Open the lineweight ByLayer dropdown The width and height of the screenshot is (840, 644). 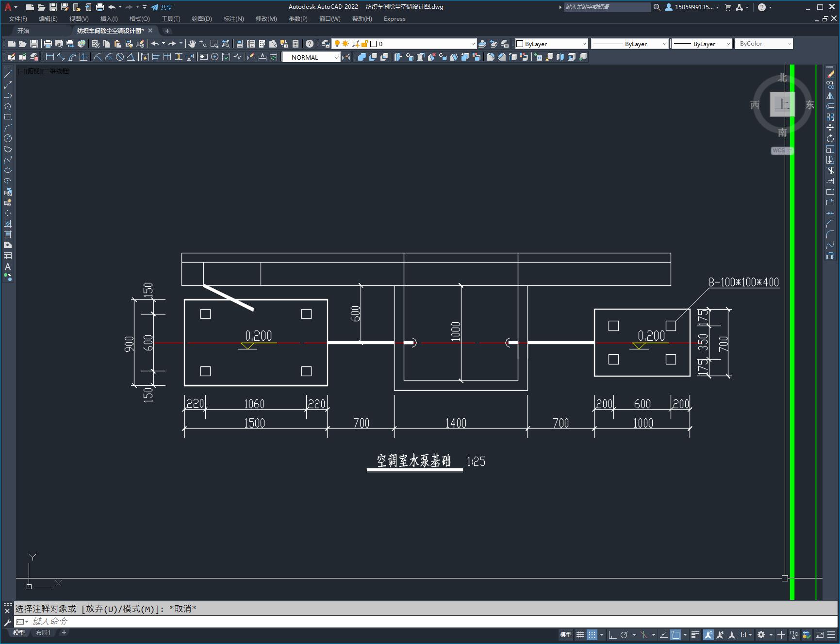pyautogui.click(x=702, y=44)
